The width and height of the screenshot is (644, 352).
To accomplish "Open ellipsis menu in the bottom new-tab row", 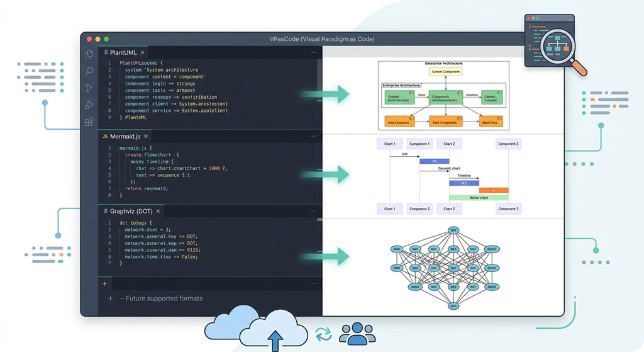I will [x=314, y=283].
